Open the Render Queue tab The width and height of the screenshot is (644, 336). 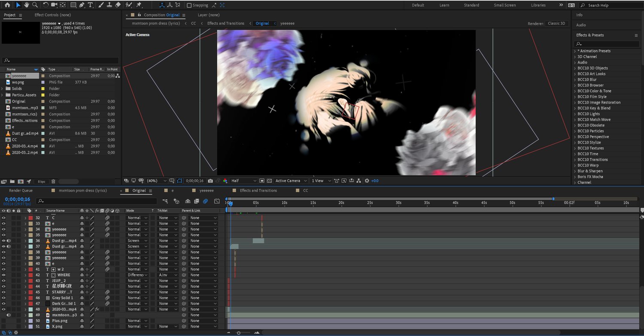21,191
